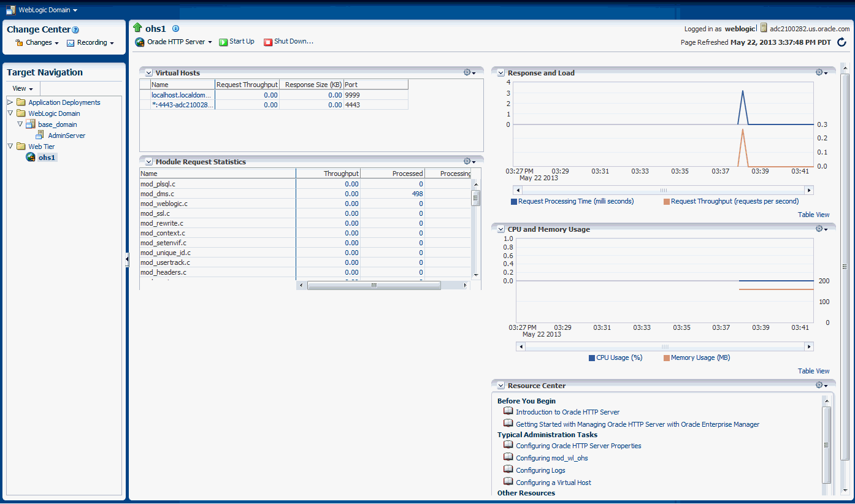Collapse the Module Request Statistics section
The image size is (855, 504).
tap(148, 162)
